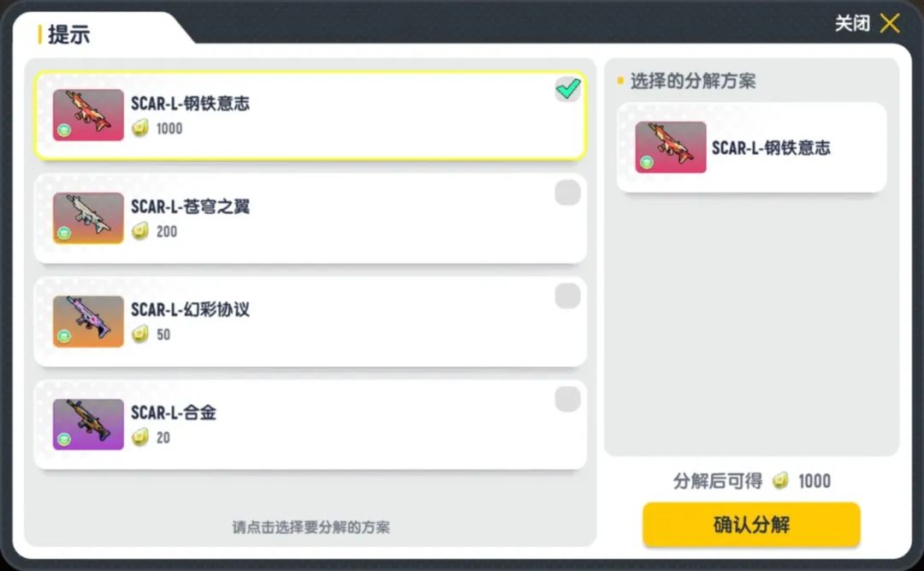Check the SCAR-L-幻彩协议 option
Image resolution: width=924 pixels, height=571 pixels.
[567, 296]
